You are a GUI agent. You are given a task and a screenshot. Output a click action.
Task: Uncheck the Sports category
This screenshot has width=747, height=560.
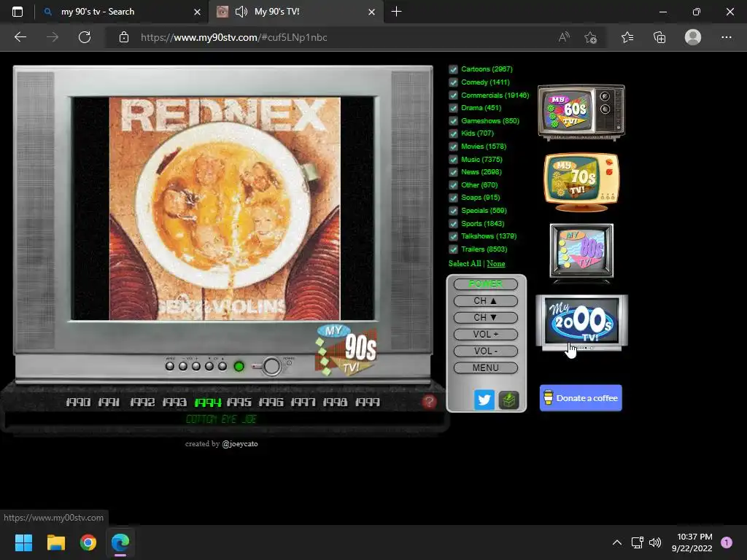point(454,224)
